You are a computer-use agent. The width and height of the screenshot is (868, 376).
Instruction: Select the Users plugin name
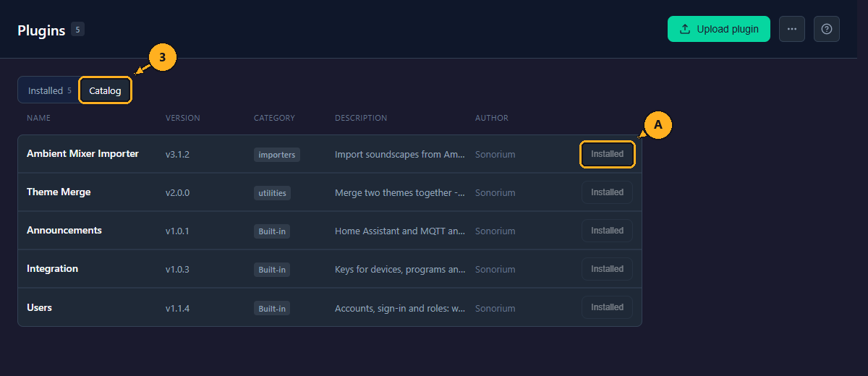39,307
